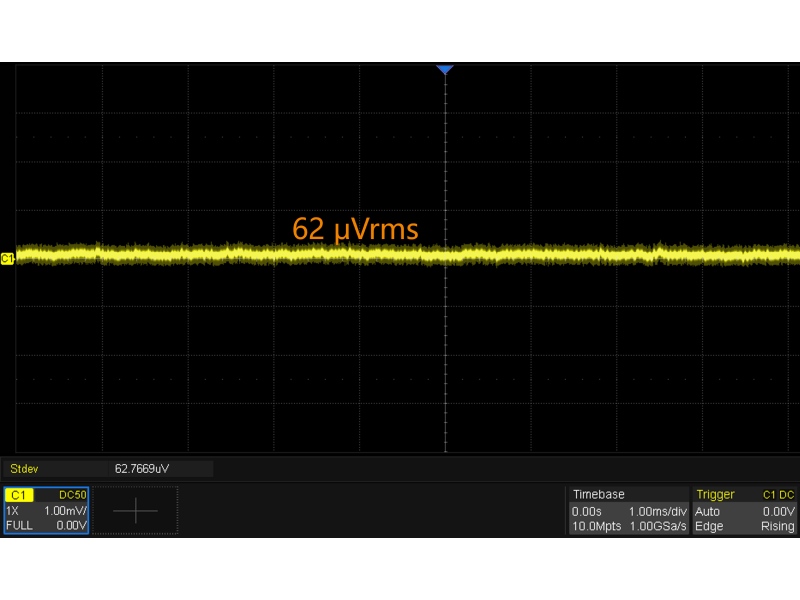800x600 pixels.
Task: Select the 0.00s timebase delay value
Action: pos(587,511)
